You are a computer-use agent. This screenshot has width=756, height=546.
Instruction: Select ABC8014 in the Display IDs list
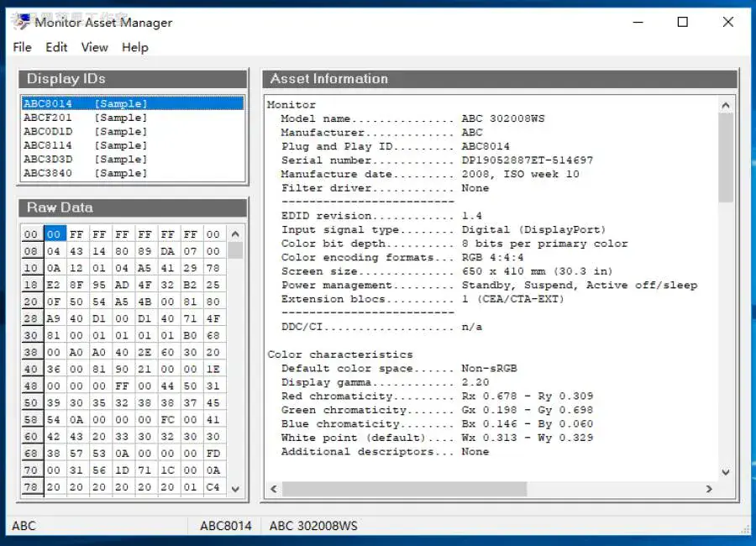[x=133, y=103]
